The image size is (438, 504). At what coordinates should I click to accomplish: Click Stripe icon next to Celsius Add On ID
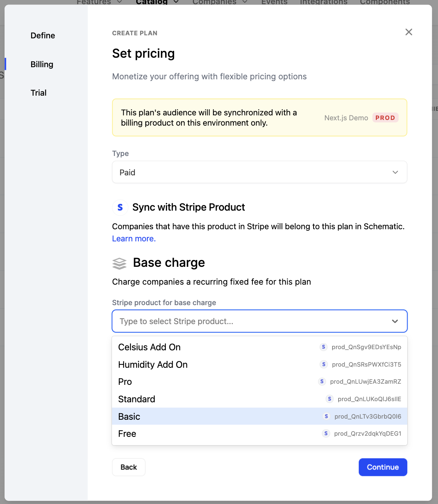click(323, 347)
